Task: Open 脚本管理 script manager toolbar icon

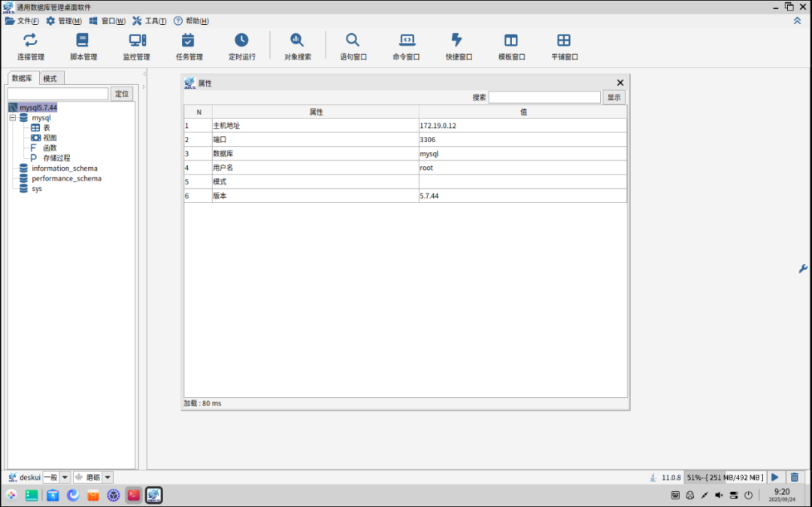Action: point(83,41)
